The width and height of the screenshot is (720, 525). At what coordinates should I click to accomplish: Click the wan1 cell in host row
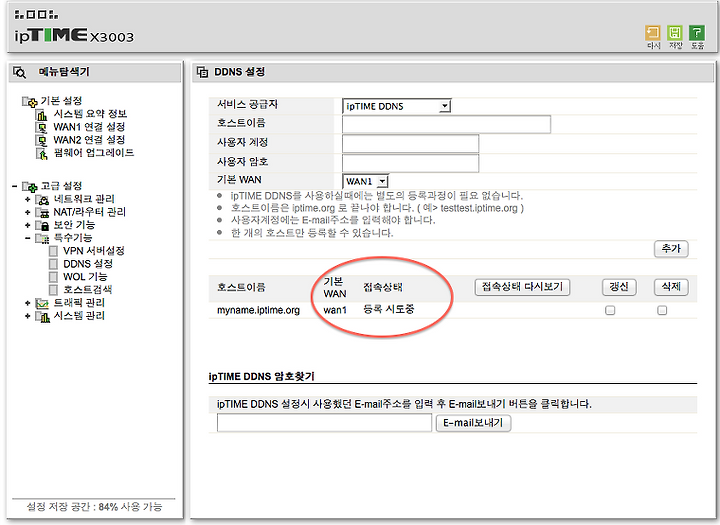pyautogui.click(x=335, y=310)
